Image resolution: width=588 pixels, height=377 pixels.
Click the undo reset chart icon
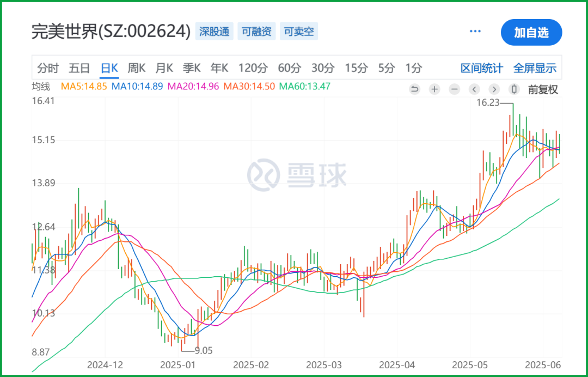click(414, 89)
